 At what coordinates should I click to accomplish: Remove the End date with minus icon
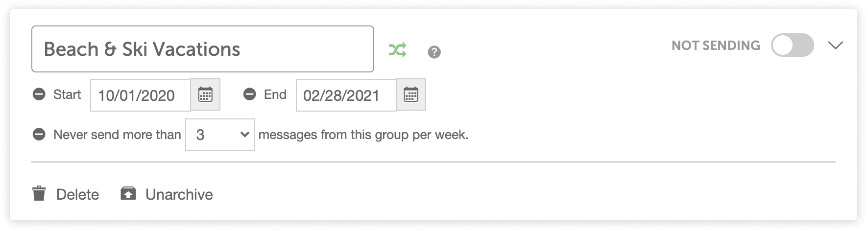[x=250, y=94]
